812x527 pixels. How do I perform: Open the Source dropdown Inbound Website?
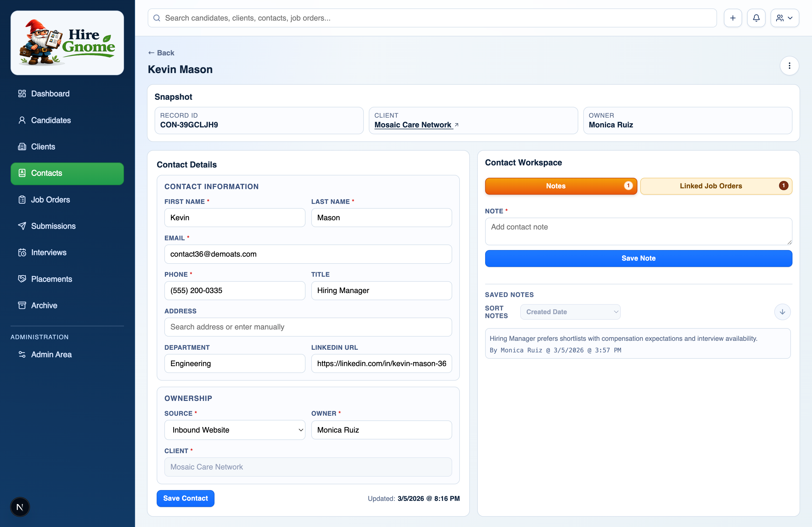pyautogui.click(x=235, y=430)
